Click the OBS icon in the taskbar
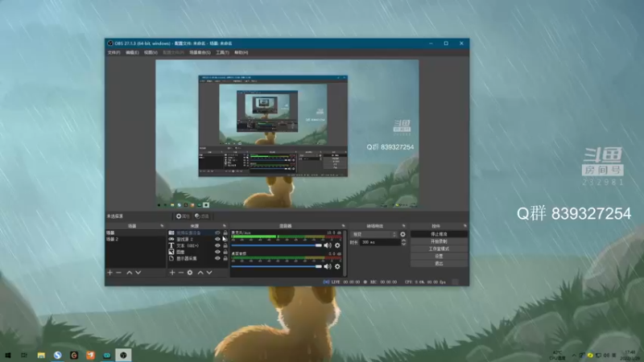644x362 pixels. coord(123,355)
